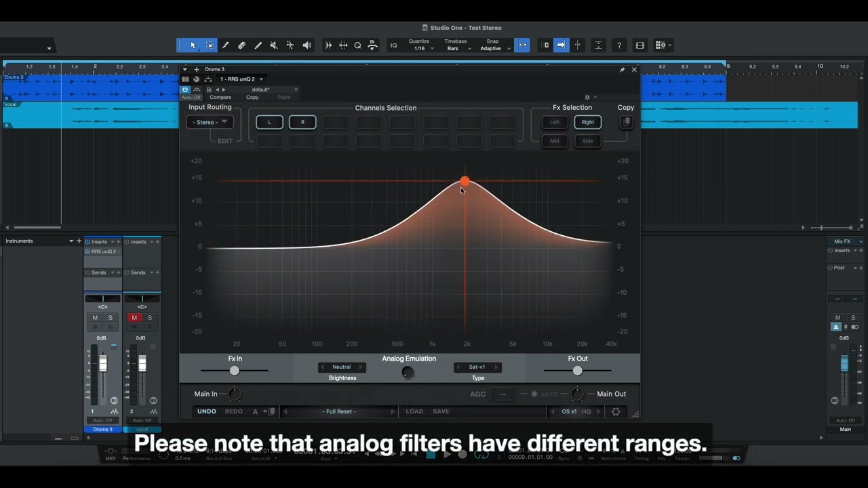Click next arrow on Brightness Neutral selector
The height and width of the screenshot is (488, 868).
pos(361,367)
